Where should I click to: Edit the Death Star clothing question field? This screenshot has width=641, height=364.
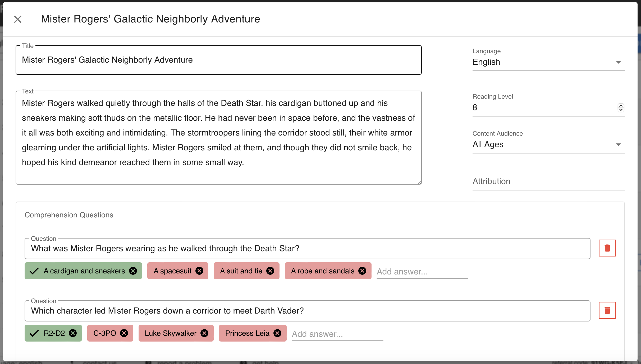point(307,249)
